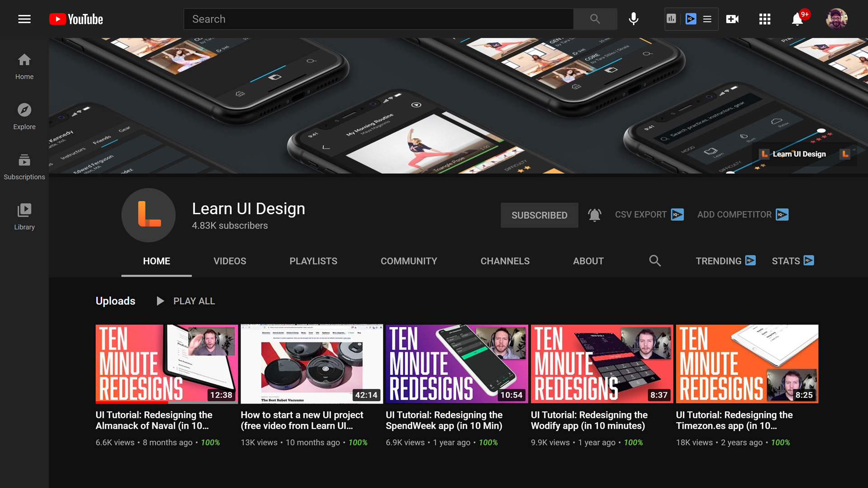The height and width of the screenshot is (488, 868).
Task: Open vidIQ stats bar chart icon
Action: tap(671, 19)
